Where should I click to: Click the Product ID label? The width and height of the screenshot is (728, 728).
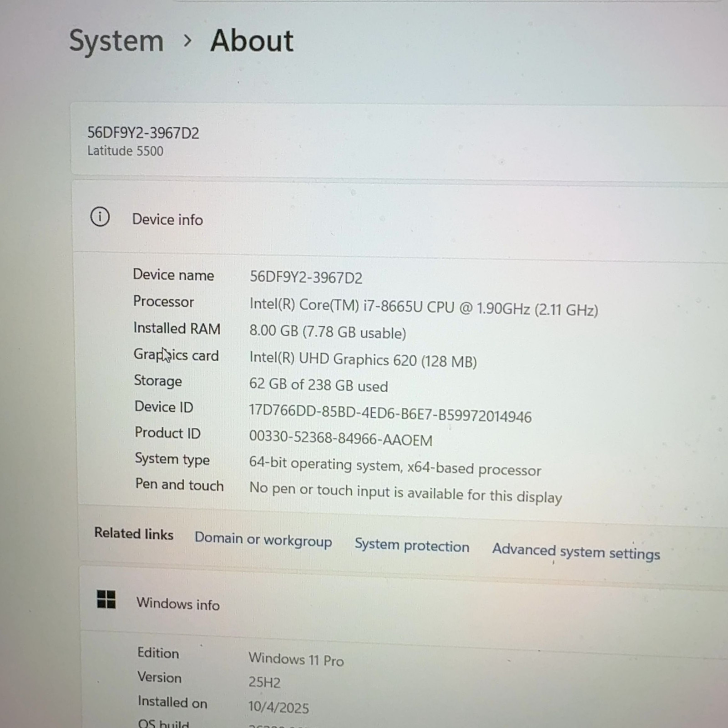(167, 433)
